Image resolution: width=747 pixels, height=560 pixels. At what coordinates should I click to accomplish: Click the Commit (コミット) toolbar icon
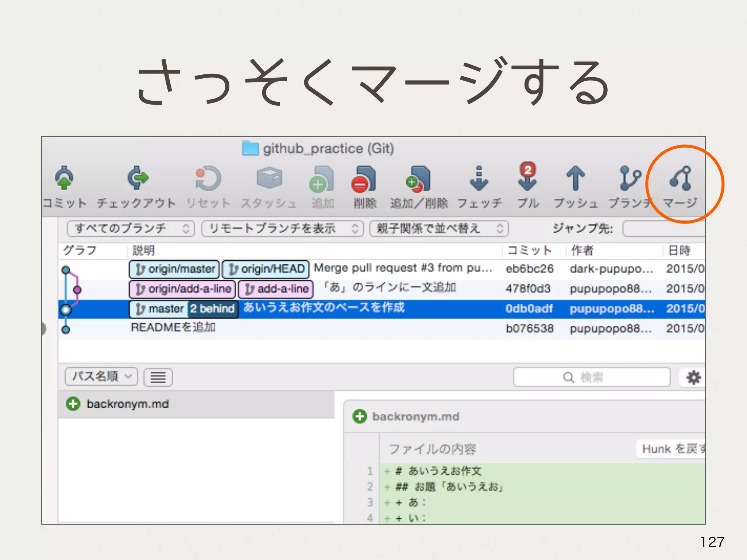point(64,179)
